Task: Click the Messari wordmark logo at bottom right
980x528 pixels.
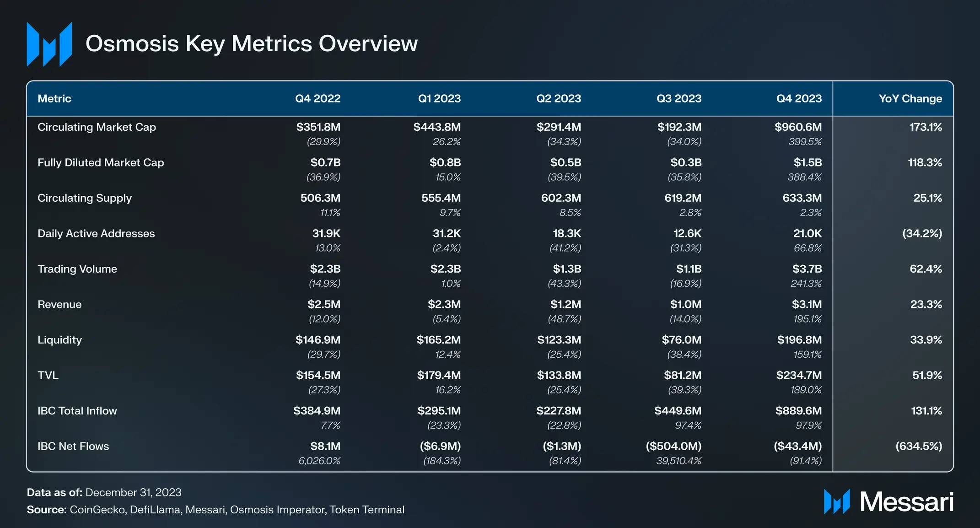Action: 888,502
